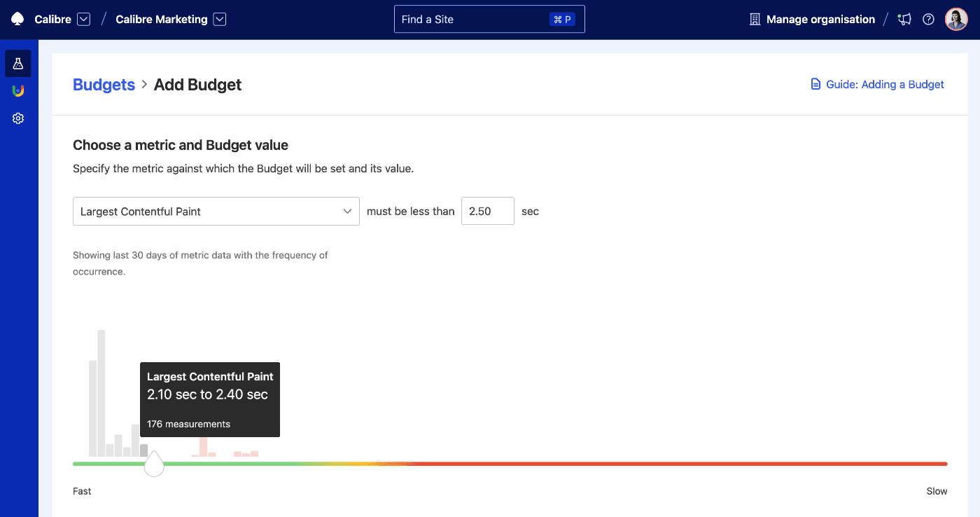Click Manage organisation in the top bar

pyautogui.click(x=819, y=19)
